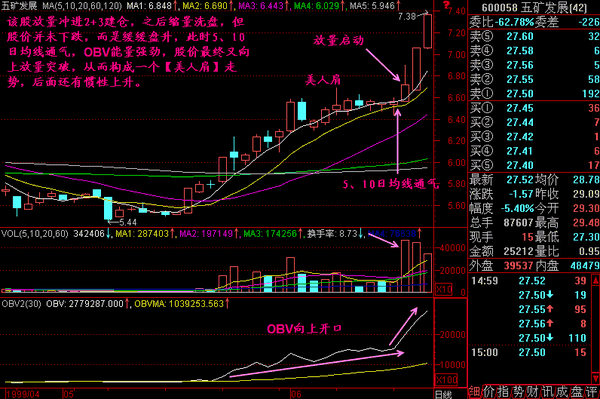The image size is (600, 399).
Task: Click the 06 month marker on the time axis
Action: point(296,394)
